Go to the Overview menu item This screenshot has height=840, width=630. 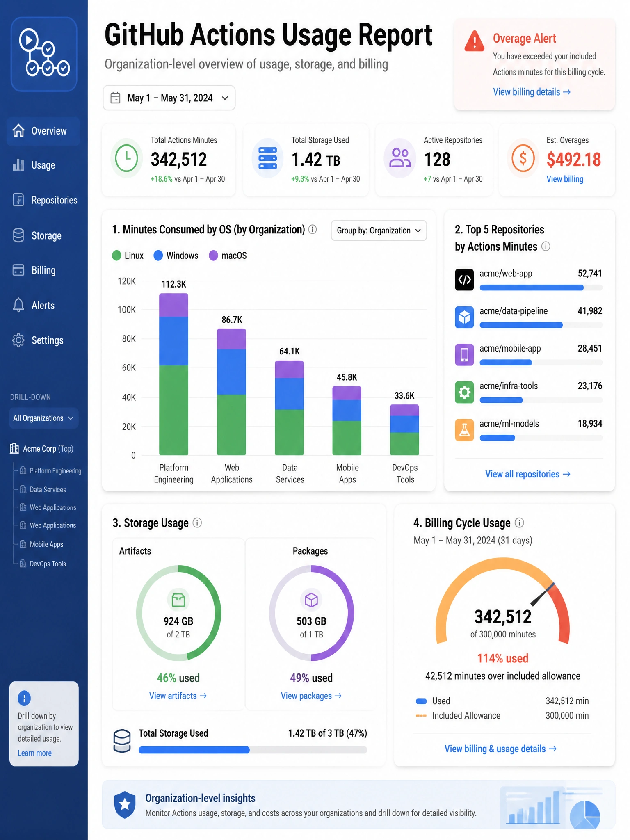tap(43, 131)
